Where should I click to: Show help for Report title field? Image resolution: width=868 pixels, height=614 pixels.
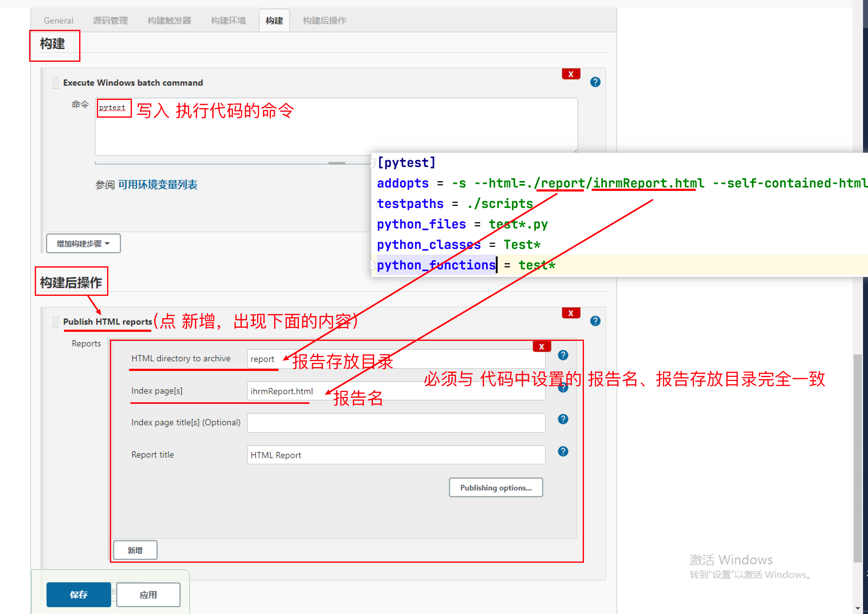(x=563, y=451)
